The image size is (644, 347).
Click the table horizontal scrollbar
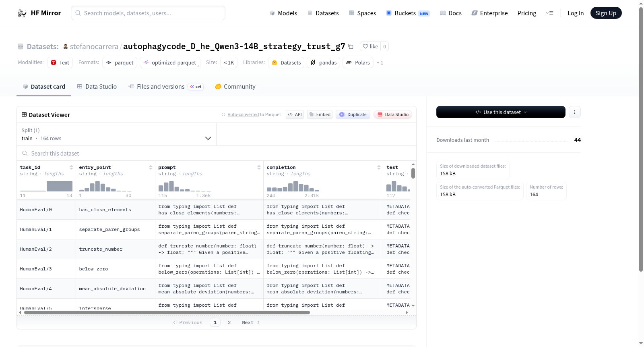coord(167,312)
